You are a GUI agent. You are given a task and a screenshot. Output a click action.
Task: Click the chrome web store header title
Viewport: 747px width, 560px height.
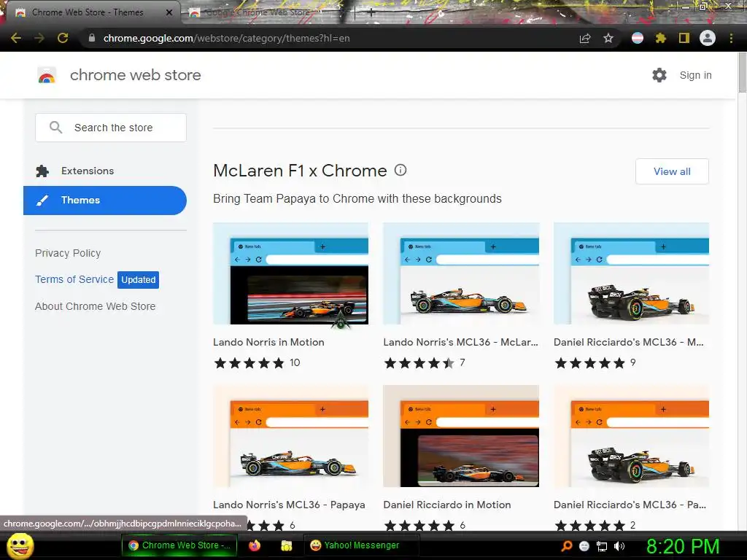[135, 75]
